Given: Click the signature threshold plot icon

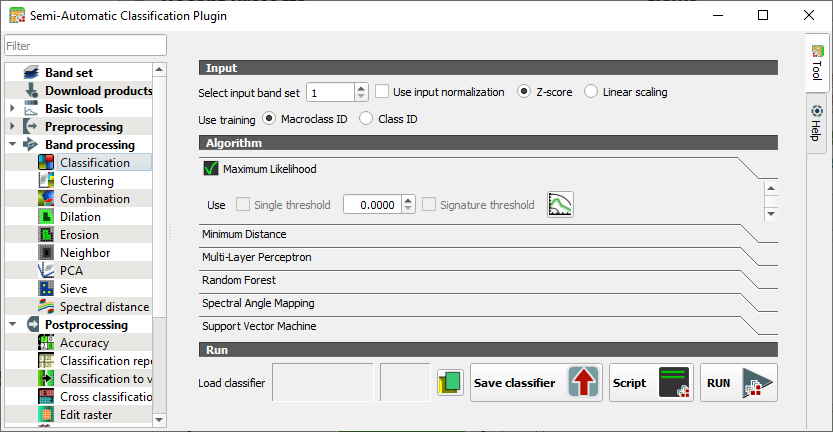Looking at the screenshot, I should [559, 205].
